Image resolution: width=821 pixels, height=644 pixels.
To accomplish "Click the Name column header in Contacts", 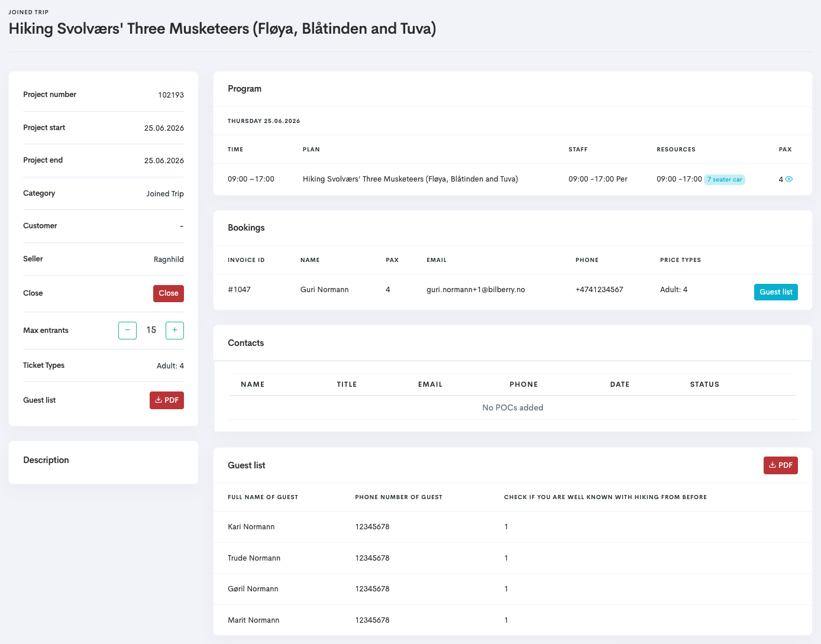I will coord(253,384).
